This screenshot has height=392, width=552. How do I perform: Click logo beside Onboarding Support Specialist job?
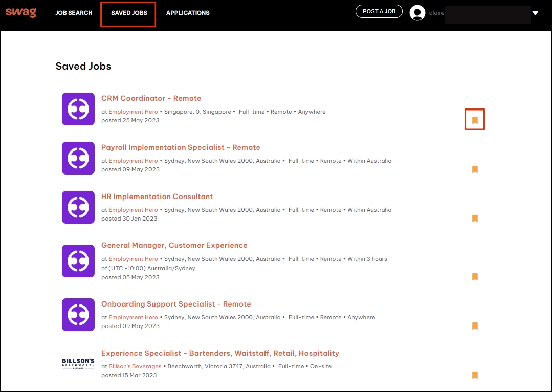pos(78,315)
